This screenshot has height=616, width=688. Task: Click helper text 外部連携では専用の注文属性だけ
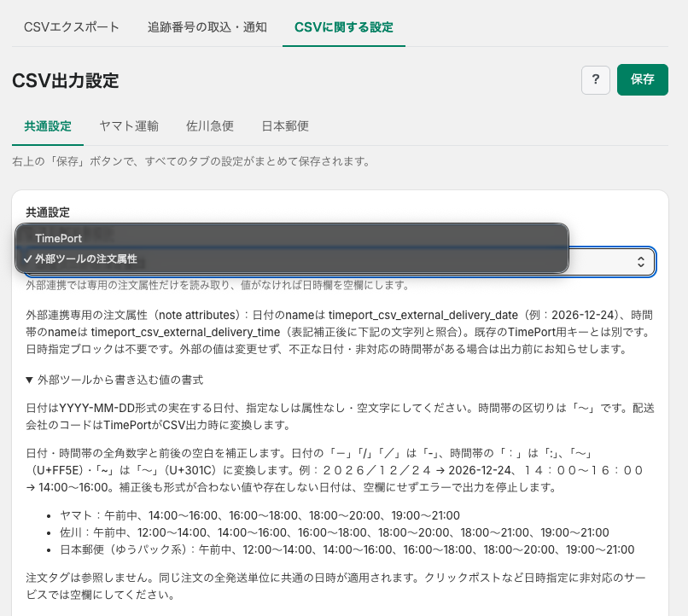218,286
